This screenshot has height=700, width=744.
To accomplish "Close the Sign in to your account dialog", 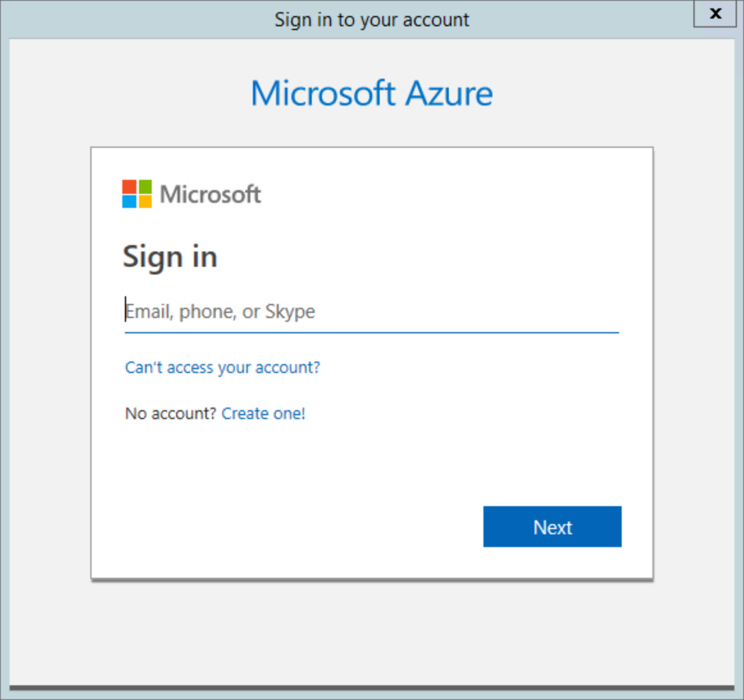I will pos(715,13).
